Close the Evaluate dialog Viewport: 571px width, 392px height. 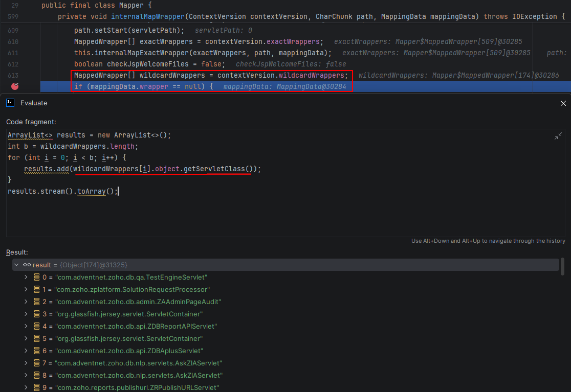pyautogui.click(x=563, y=103)
